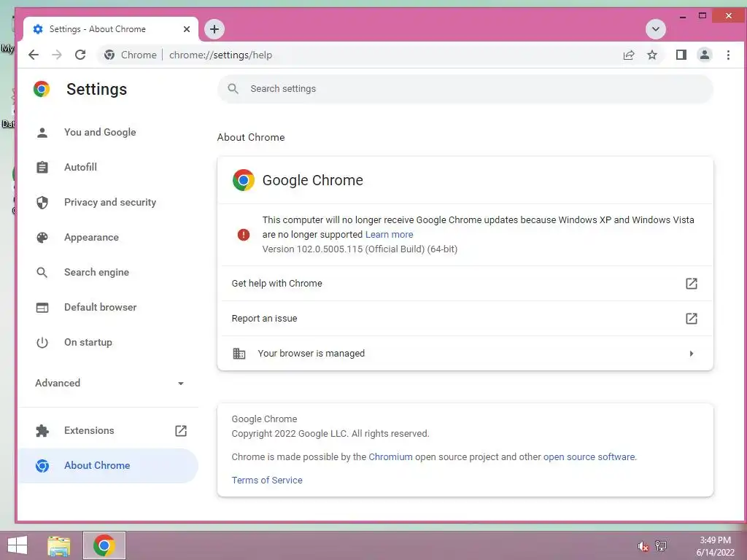The width and height of the screenshot is (747, 560).
Task: Reload the current settings page
Action: click(80, 55)
